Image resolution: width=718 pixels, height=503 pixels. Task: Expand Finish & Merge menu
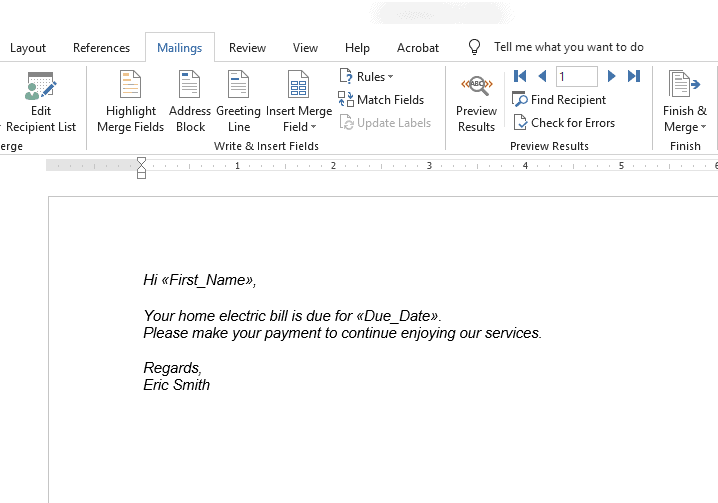click(x=685, y=102)
